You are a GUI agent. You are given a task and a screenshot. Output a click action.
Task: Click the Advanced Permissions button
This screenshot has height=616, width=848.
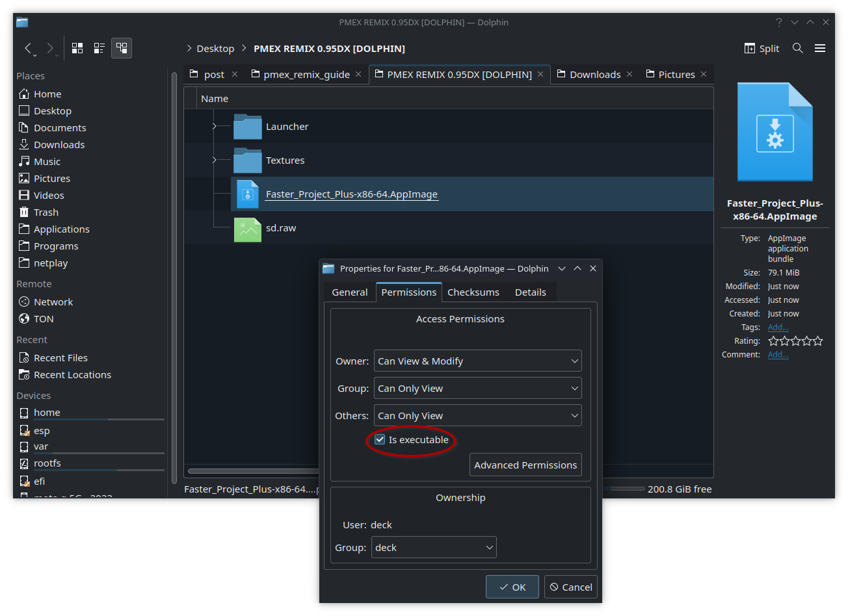tap(525, 465)
